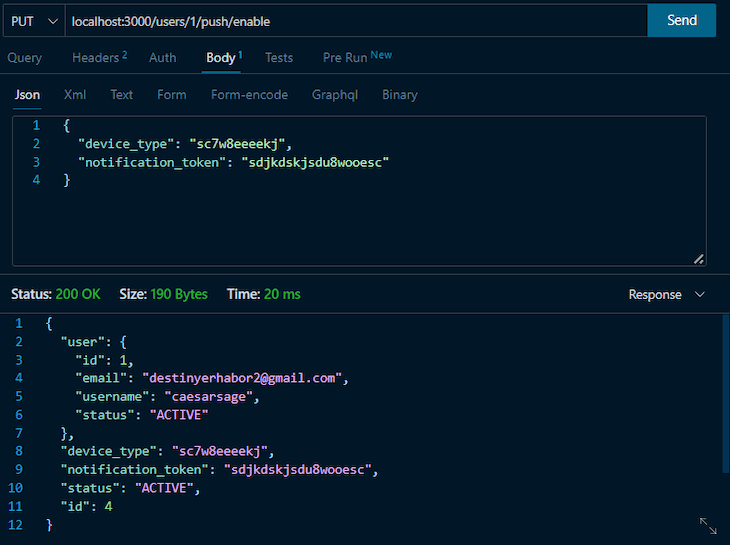Switch to the Tests tab

click(x=279, y=58)
